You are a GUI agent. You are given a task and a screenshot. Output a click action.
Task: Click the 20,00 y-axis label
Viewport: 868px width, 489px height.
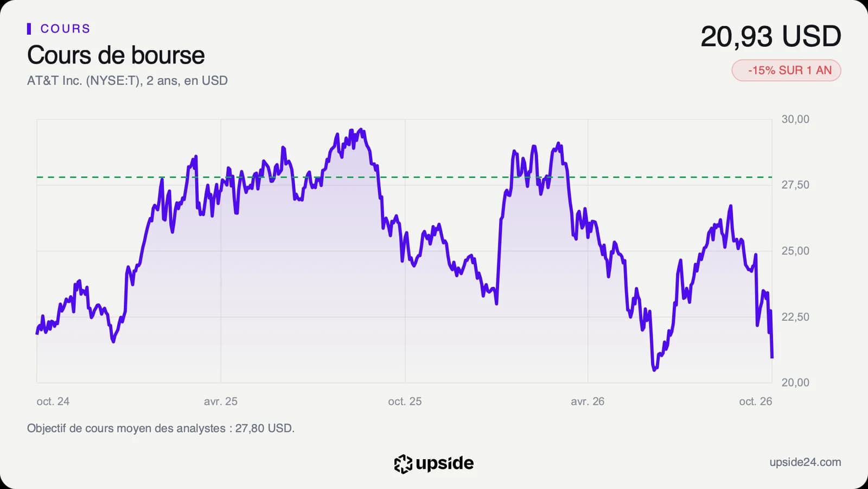795,383
